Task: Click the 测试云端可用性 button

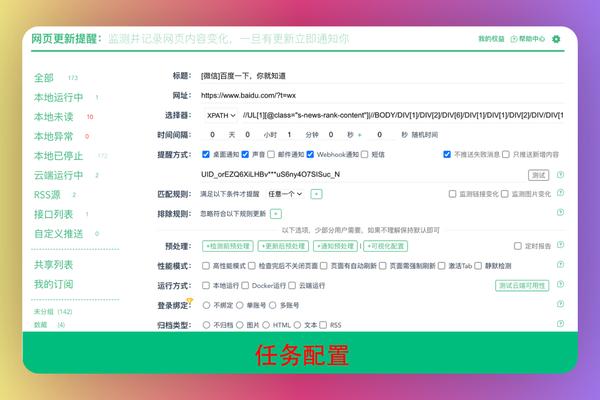Action: tap(522, 286)
